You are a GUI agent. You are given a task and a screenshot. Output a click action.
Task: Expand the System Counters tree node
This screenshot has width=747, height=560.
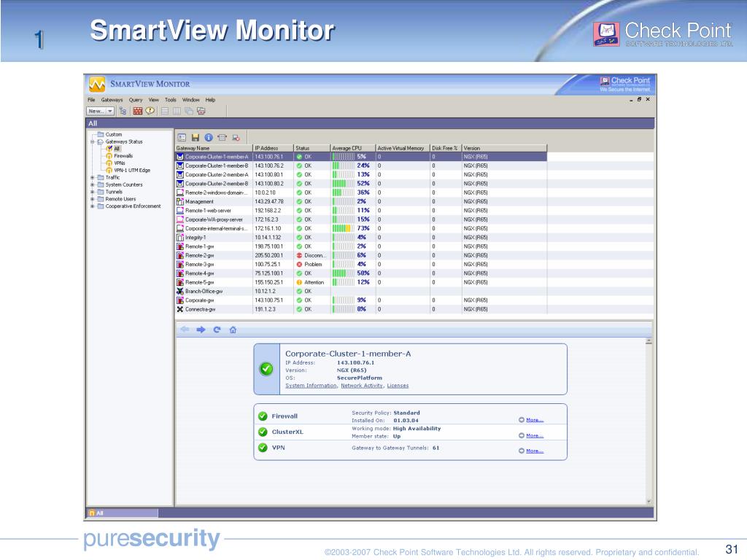click(93, 184)
